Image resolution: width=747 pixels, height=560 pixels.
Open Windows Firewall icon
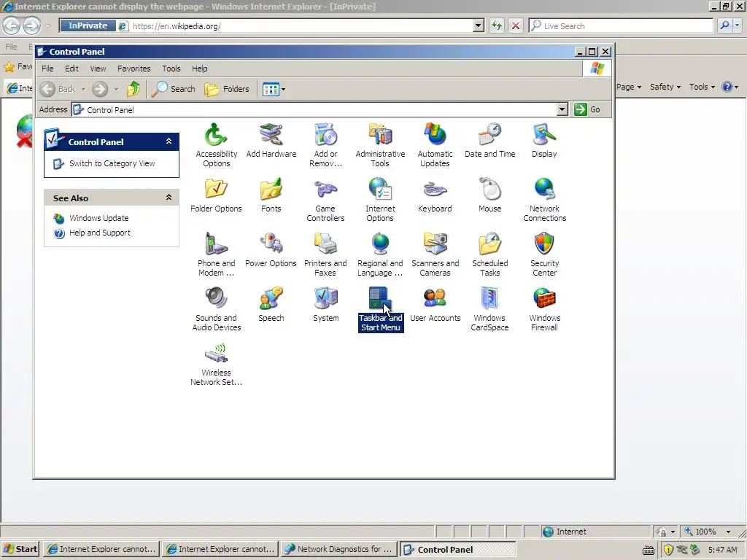coord(544,309)
